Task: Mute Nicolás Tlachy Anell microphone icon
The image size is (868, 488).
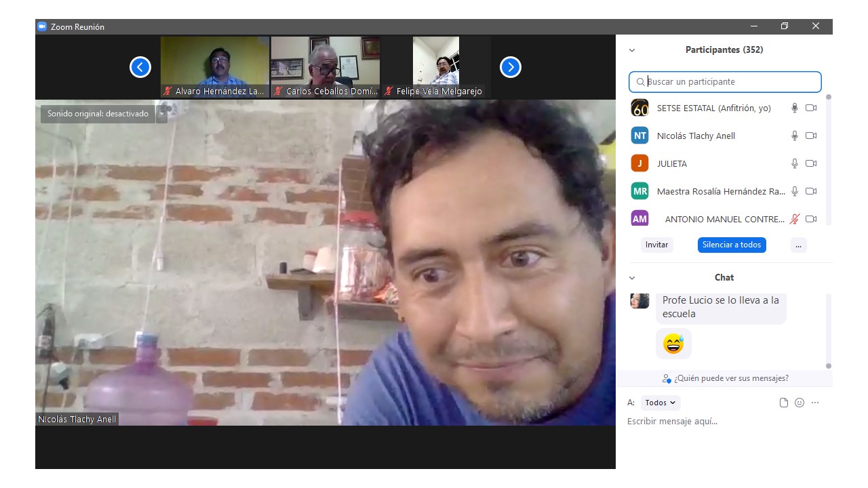Action: (x=795, y=136)
